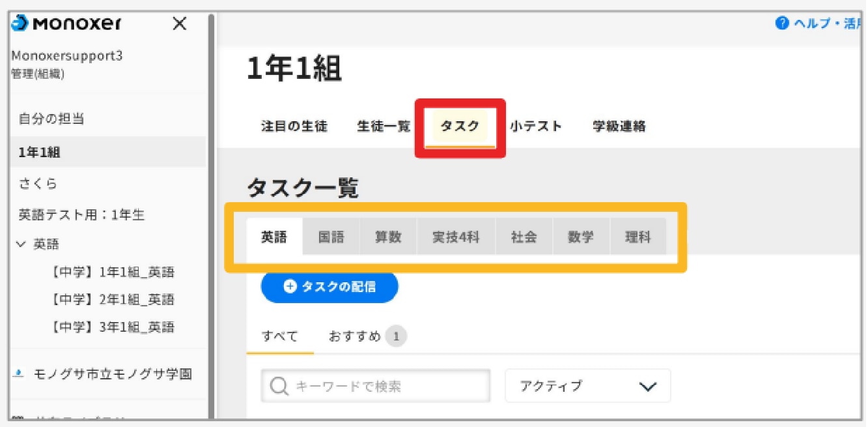This screenshot has width=868, height=427.
Task: Click the Monoxer logo icon
Action: click(x=20, y=23)
